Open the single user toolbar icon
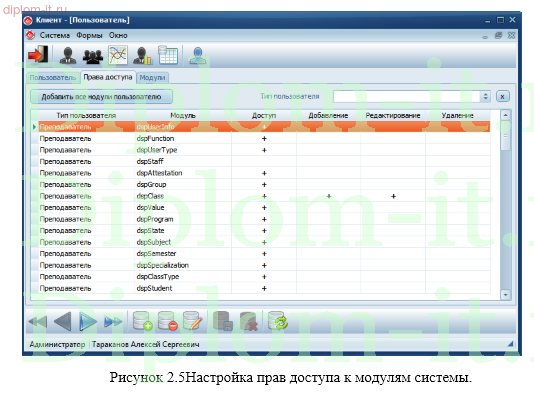The width and height of the screenshot is (534, 393). (68, 56)
